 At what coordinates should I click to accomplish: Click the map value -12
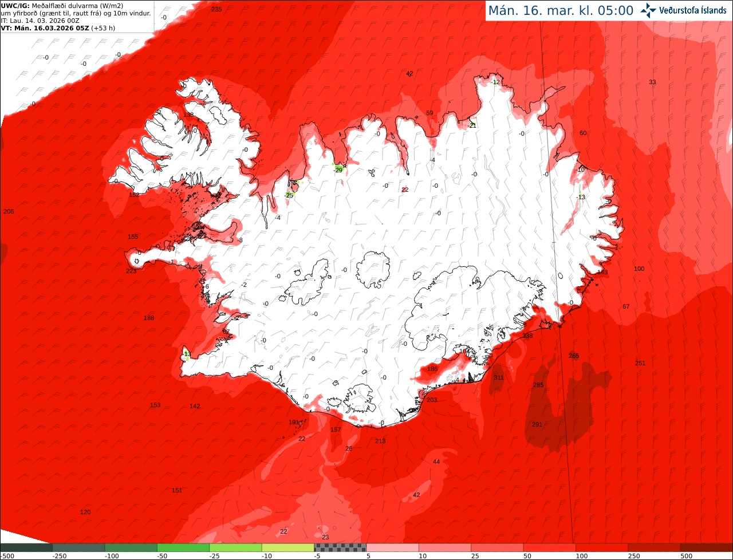(x=495, y=82)
